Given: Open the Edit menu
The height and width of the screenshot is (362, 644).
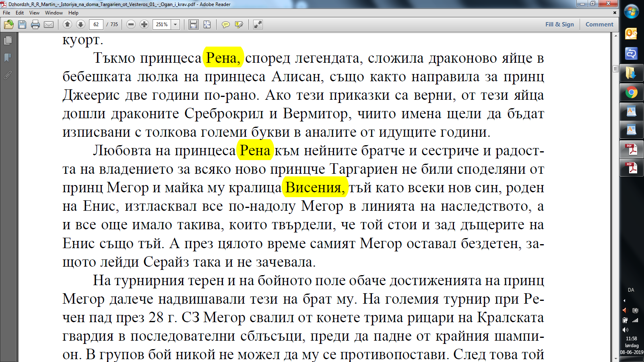Looking at the screenshot, I should 20,13.
